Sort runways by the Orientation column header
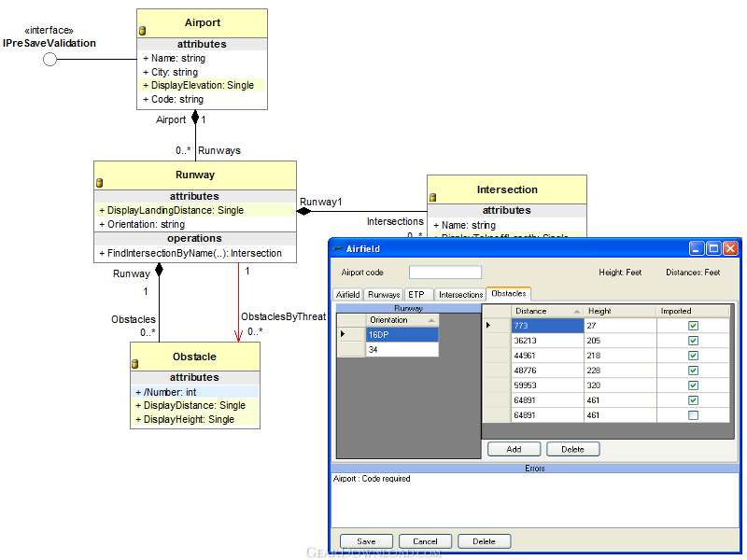 (401, 320)
